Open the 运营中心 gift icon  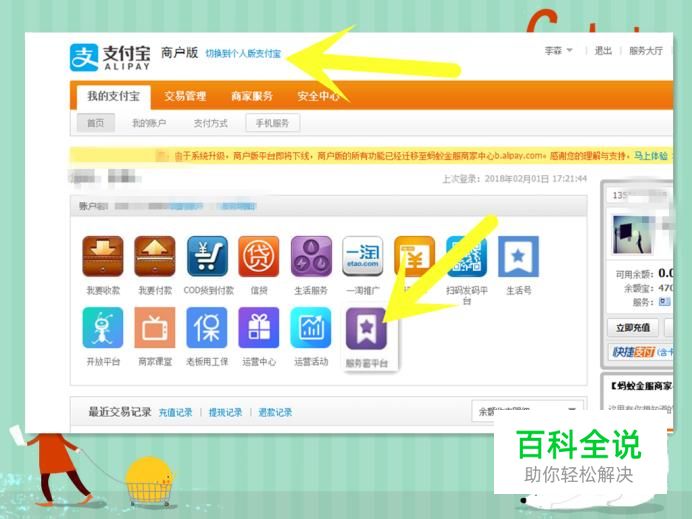coord(259,327)
